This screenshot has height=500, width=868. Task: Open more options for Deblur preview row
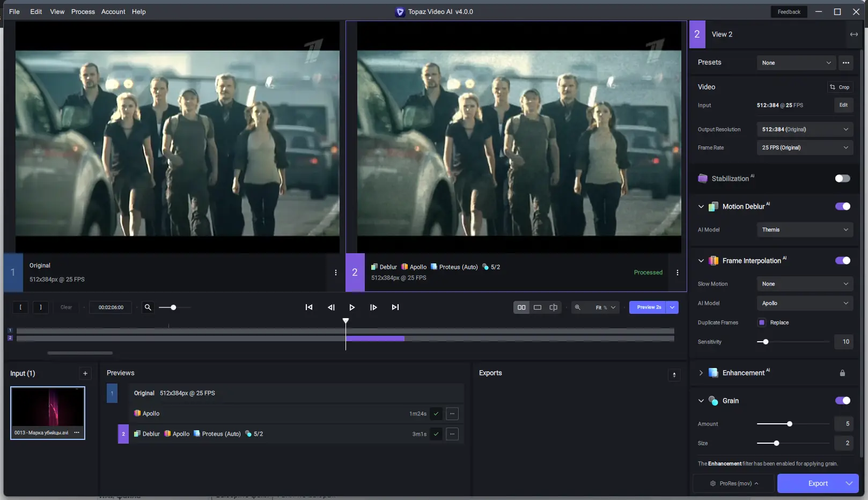point(452,434)
